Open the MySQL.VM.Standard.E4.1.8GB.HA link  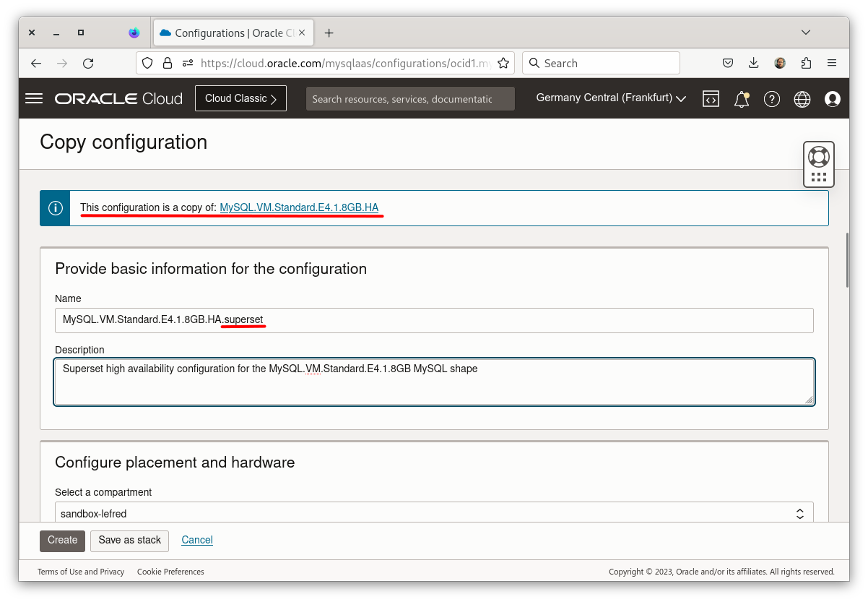299,207
